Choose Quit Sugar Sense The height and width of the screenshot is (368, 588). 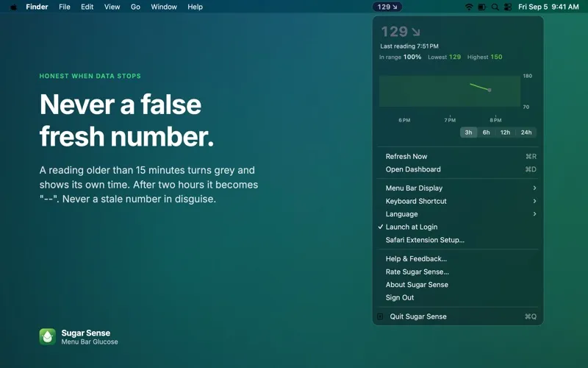[x=458, y=316]
